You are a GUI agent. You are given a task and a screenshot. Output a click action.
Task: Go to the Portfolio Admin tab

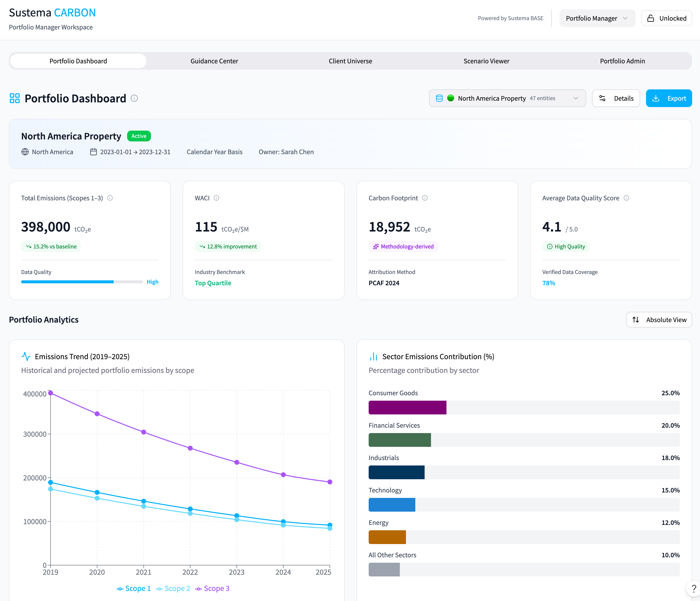[x=623, y=61]
